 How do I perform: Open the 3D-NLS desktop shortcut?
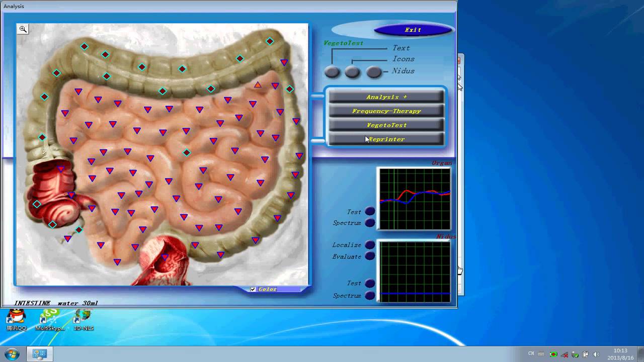click(83, 319)
